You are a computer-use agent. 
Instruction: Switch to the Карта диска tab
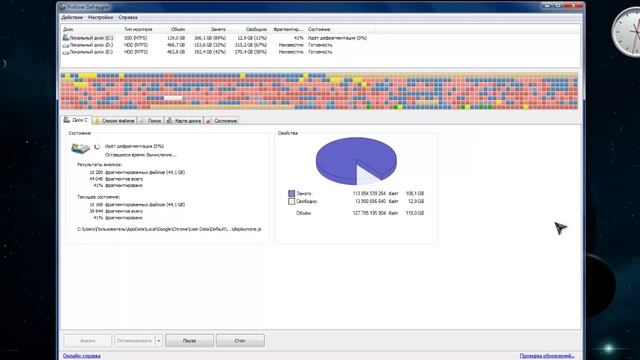(184, 121)
